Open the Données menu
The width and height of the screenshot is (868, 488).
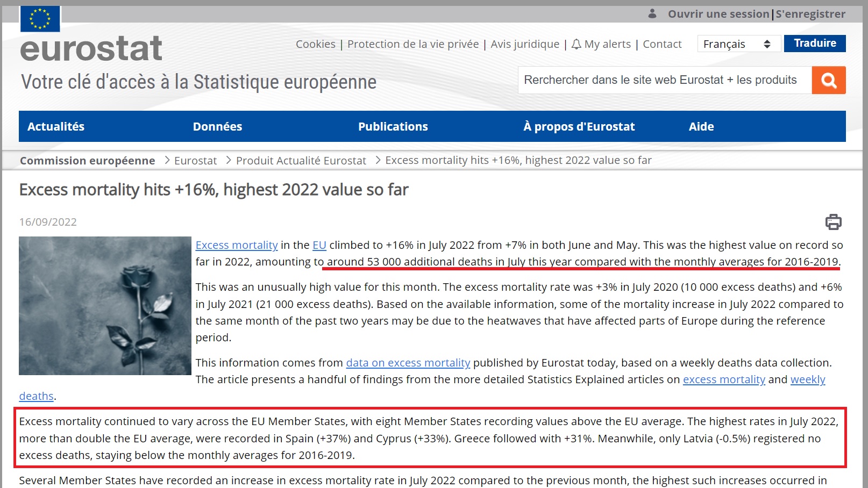(x=217, y=126)
